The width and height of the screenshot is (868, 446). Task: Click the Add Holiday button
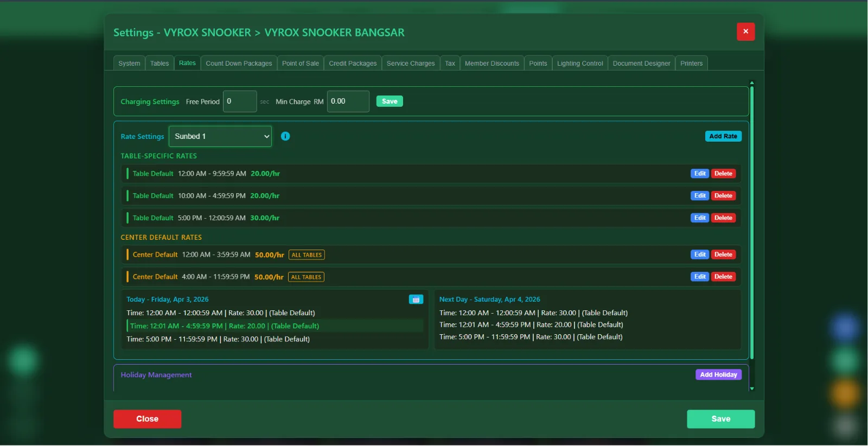(x=718, y=375)
